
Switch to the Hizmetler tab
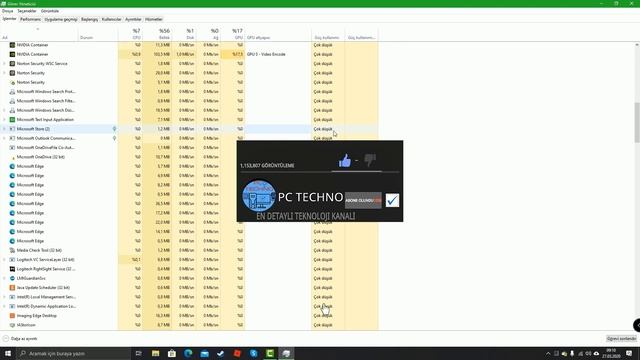(x=154, y=19)
